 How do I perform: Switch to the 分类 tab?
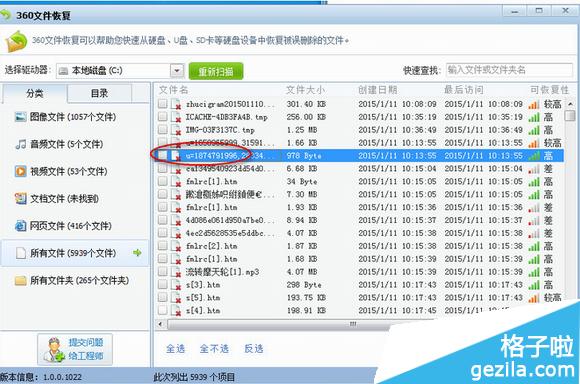click(34, 93)
